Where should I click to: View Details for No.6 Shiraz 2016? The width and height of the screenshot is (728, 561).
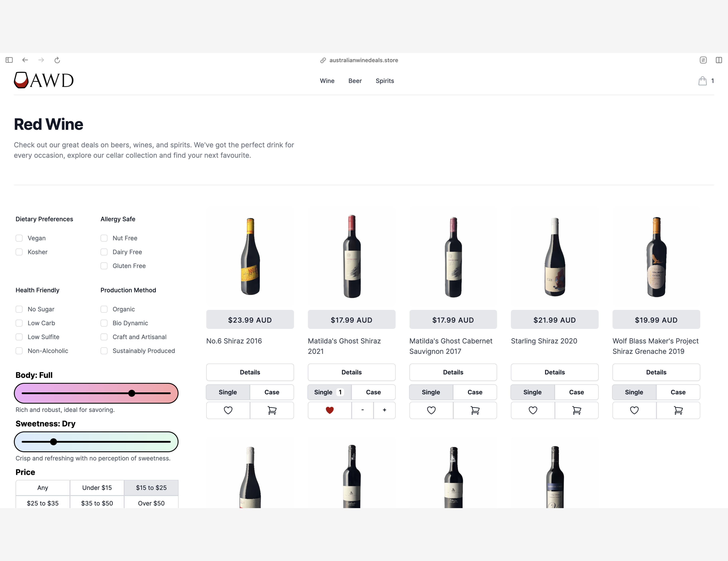tap(250, 372)
